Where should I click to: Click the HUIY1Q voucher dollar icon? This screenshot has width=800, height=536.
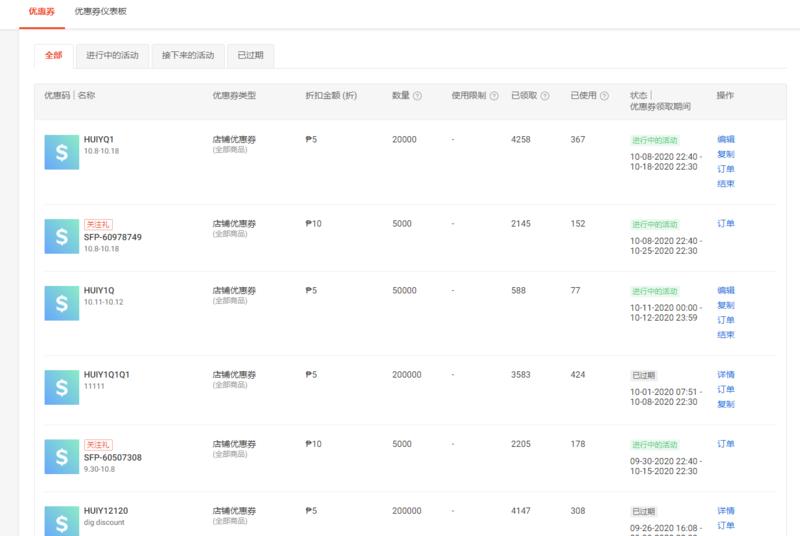(x=61, y=302)
